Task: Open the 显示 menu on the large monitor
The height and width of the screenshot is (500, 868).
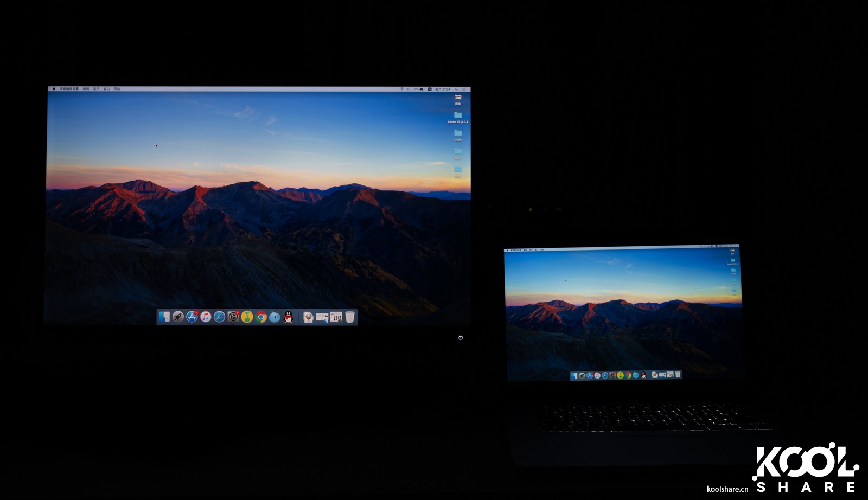Action: point(96,89)
